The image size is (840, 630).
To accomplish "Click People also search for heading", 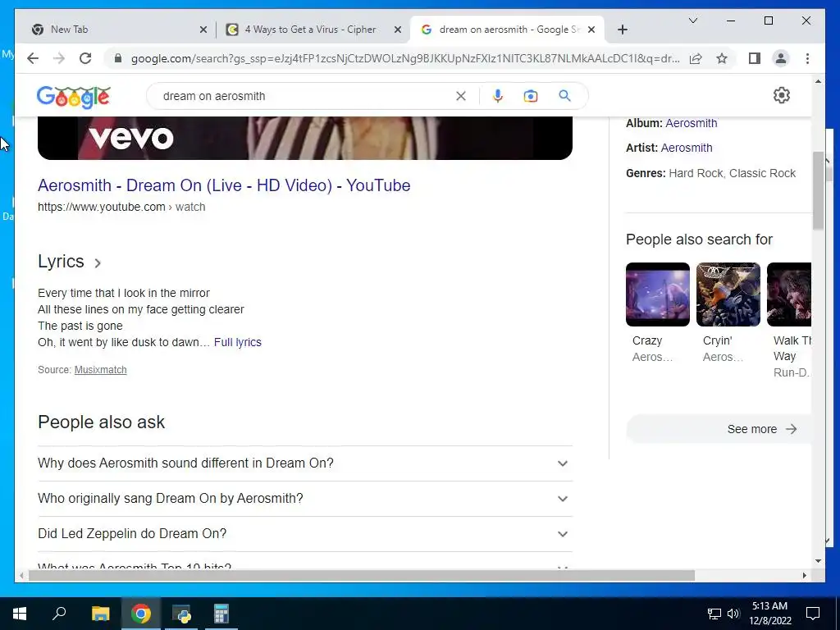I will tap(699, 240).
